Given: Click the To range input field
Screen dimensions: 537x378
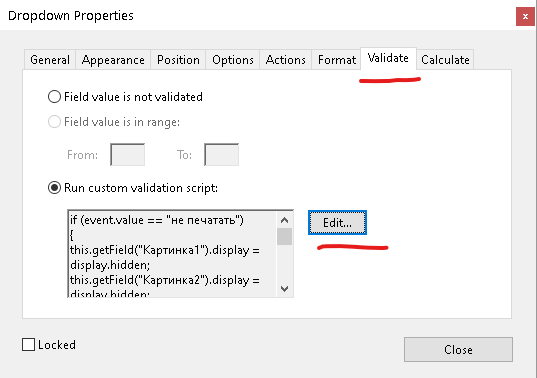Looking at the screenshot, I should (x=222, y=154).
